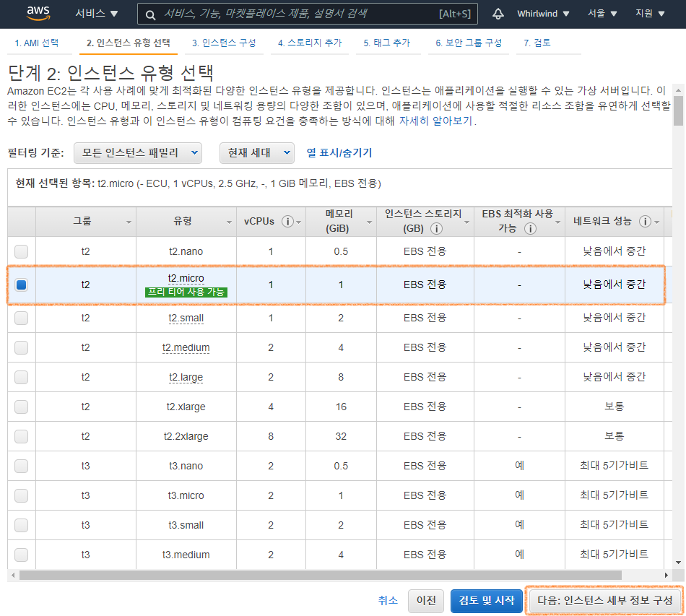This screenshot has width=686, height=616.
Task: Click the 열 표시/숨기기 link
Action: pos(339,153)
